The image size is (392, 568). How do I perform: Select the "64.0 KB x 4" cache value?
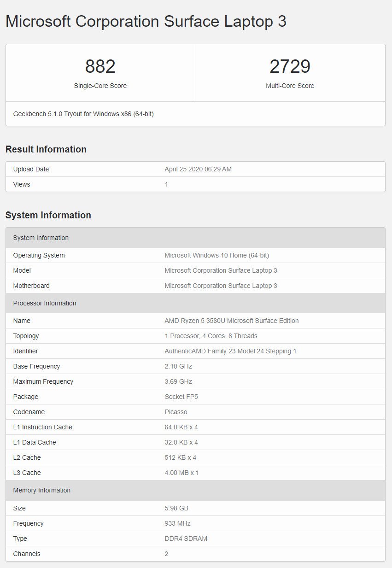(181, 427)
